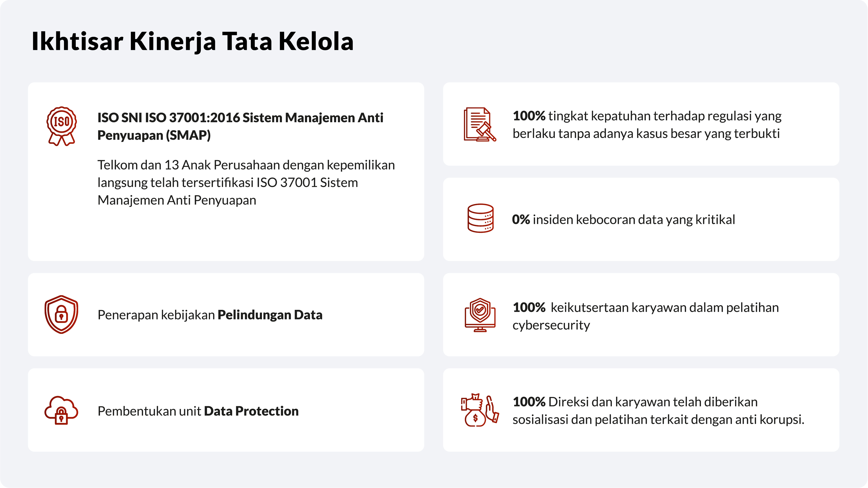This screenshot has height=488, width=868.
Task: Click the ISO SNI ISO 37001:2016 heading
Action: pyautogui.click(x=240, y=118)
